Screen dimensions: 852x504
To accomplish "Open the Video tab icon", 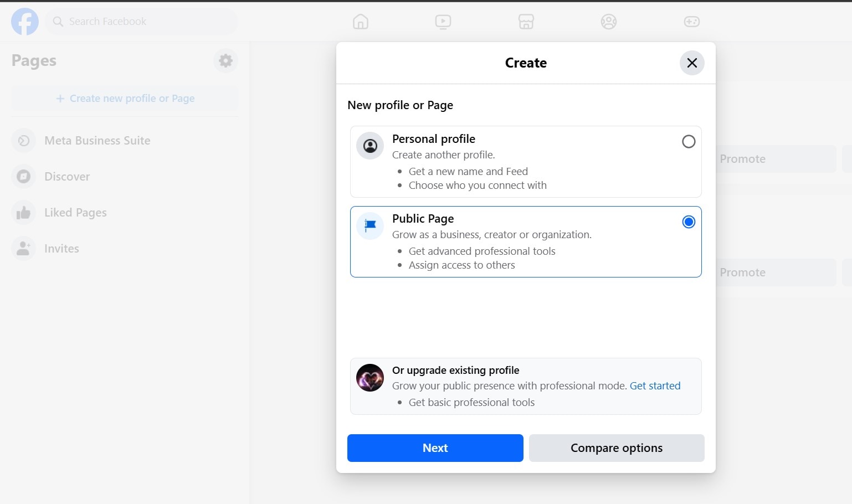I will pos(443,22).
